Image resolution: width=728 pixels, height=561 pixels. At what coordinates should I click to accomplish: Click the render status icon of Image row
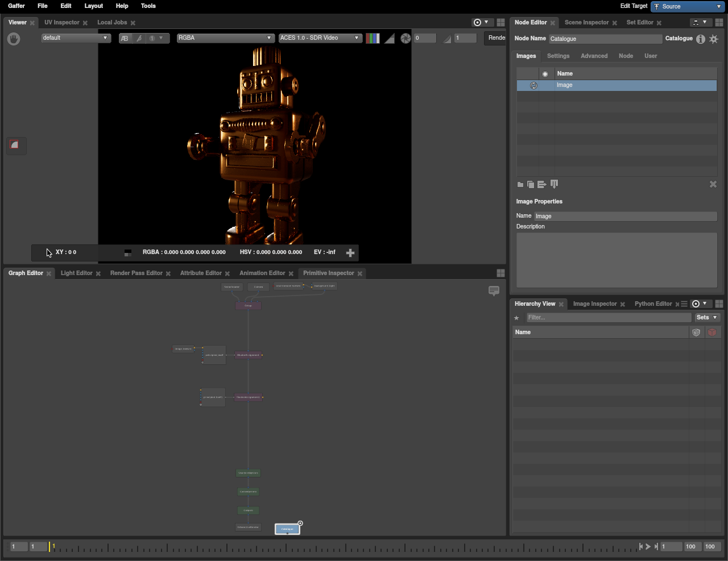pos(533,85)
